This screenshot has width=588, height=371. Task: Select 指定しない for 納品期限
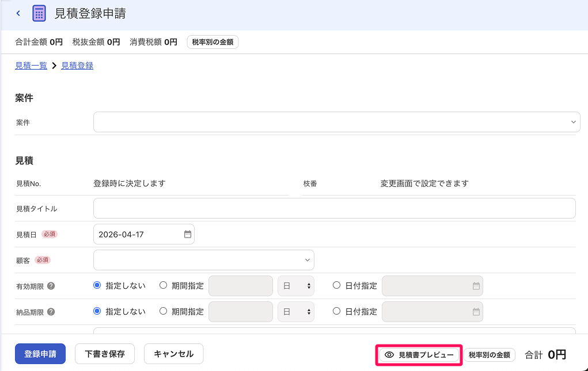pyautogui.click(x=97, y=312)
